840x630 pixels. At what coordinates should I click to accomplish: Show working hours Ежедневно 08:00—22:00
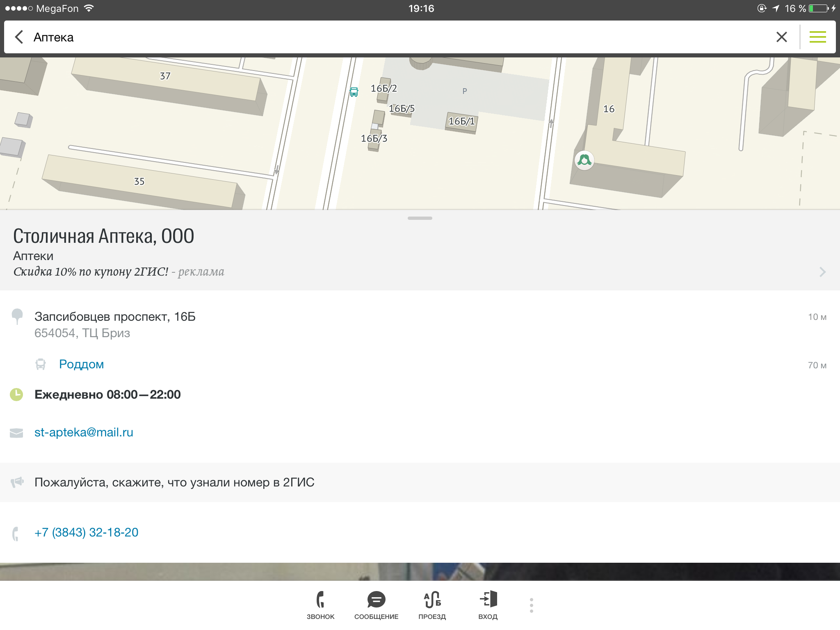click(107, 395)
